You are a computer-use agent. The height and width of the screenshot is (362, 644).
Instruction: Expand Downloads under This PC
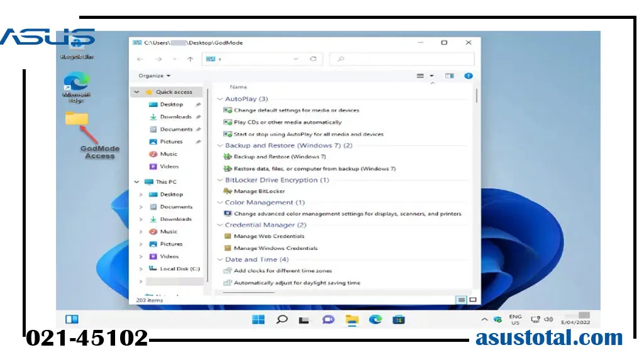(x=141, y=219)
